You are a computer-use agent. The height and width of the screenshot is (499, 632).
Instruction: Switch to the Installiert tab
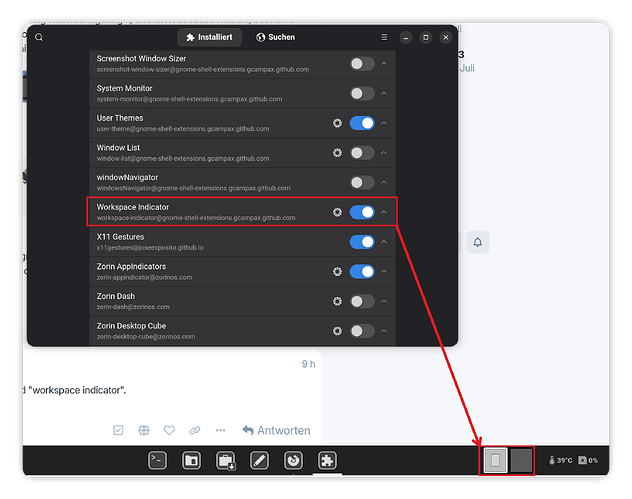(210, 37)
